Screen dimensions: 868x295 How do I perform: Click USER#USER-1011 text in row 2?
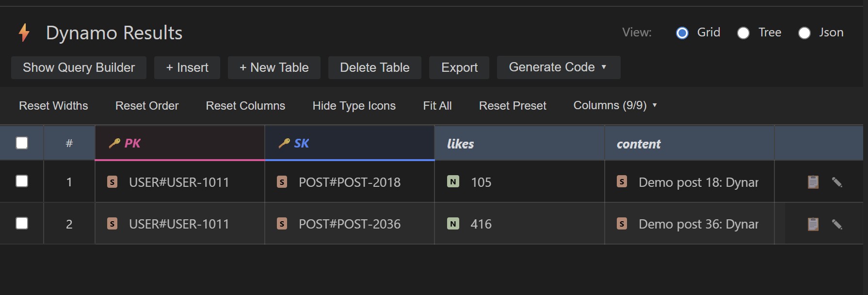(179, 224)
